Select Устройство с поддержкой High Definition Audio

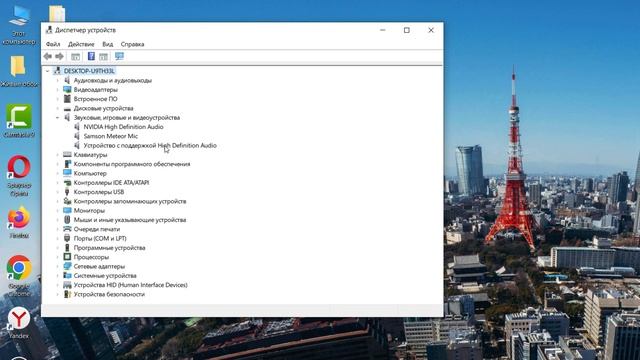tap(150, 145)
